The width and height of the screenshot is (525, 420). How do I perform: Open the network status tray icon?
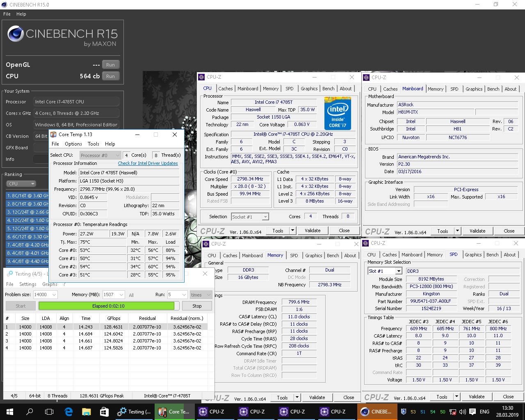pos(453,412)
